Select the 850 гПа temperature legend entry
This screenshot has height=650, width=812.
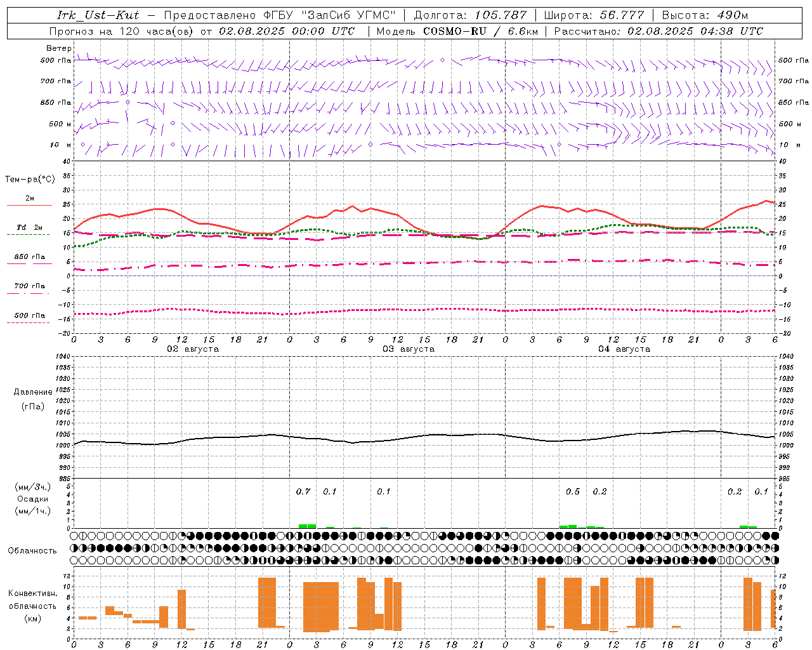pos(30,257)
